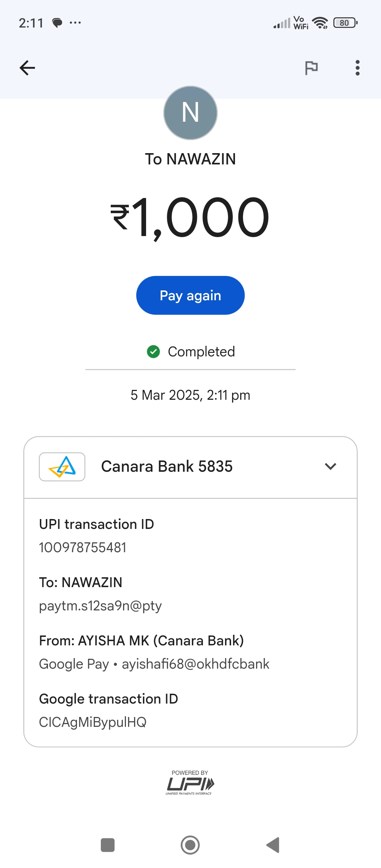381x868 pixels.
Task: Open the three-dot overflow menu
Action: point(357,68)
